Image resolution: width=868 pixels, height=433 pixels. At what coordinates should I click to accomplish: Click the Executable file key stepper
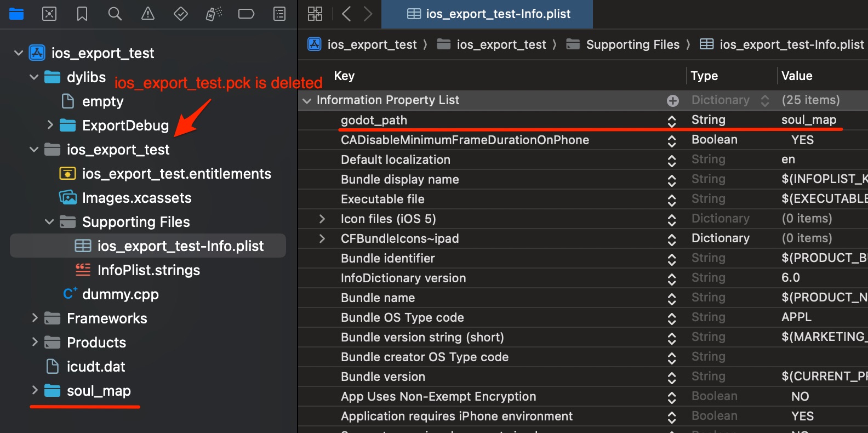click(672, 200)
